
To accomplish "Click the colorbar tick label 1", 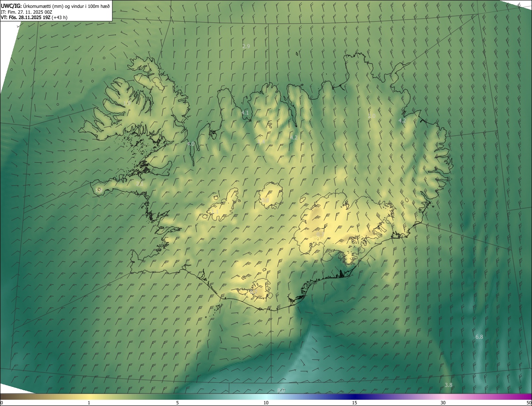I will click(89, 403).
